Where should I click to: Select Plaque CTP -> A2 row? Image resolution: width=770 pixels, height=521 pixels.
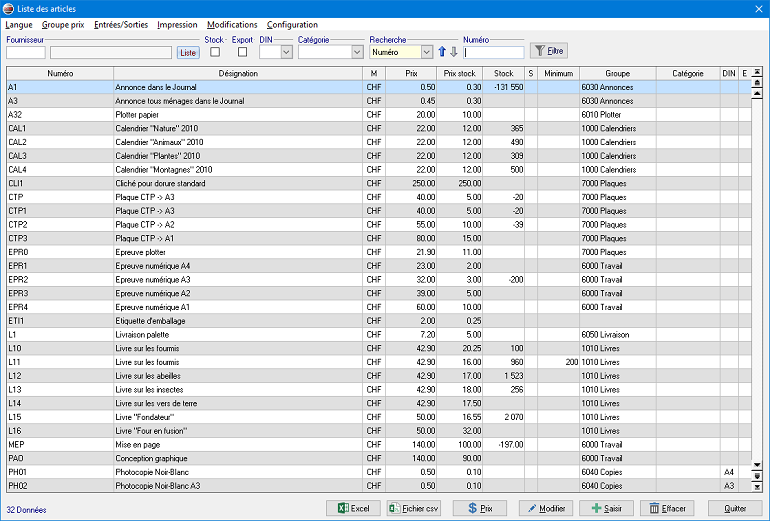[x=379, y=224]
